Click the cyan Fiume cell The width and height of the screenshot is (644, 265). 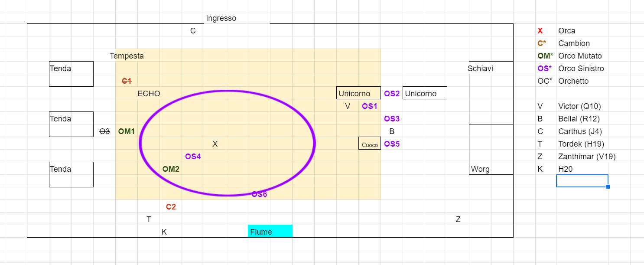[x=270, y=232]
